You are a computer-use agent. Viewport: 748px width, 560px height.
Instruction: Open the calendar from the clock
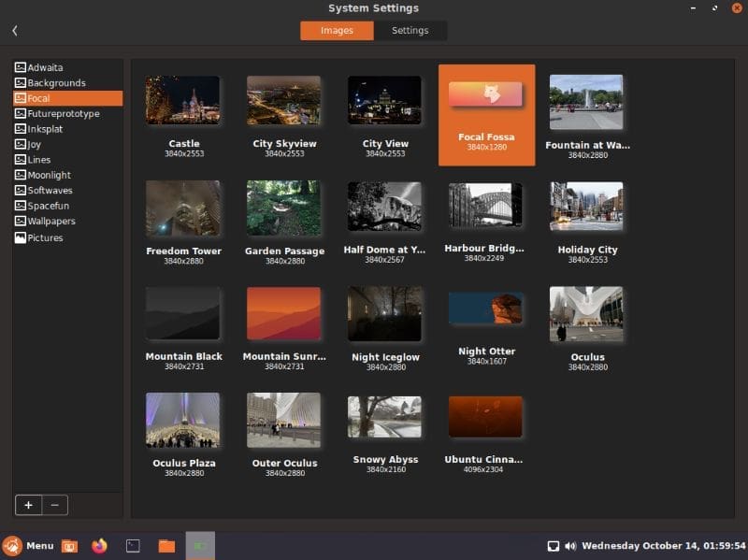[664, 546]
